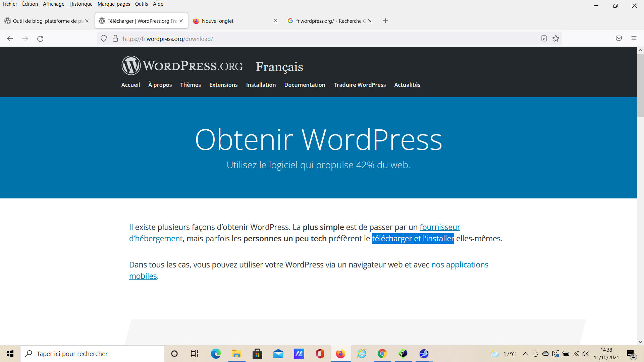Close the Nouvel onglet tab
Image resolution: width=644 pixels, height=362 pixels.
[275, 21]
